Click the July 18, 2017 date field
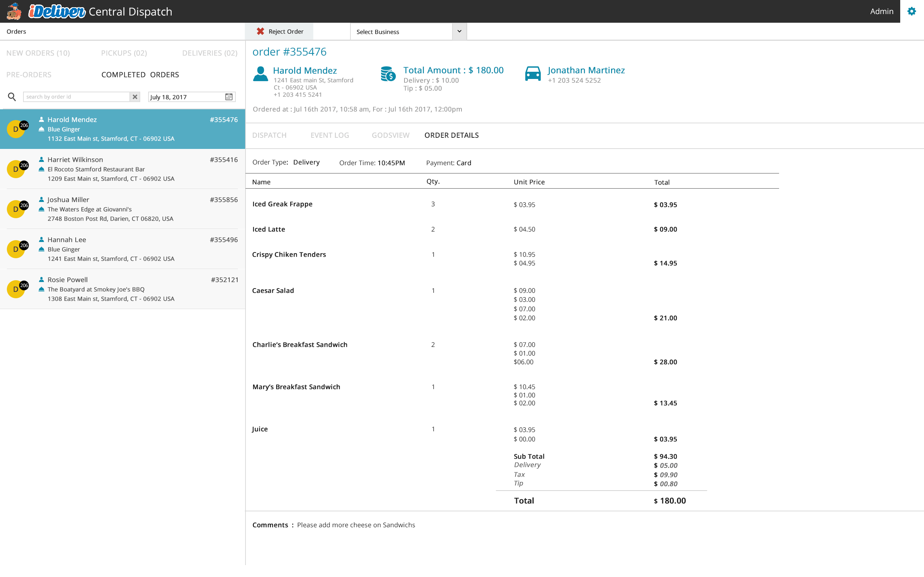Image resolution: width=924 pixels, height=577 pixels. point(191,97)
